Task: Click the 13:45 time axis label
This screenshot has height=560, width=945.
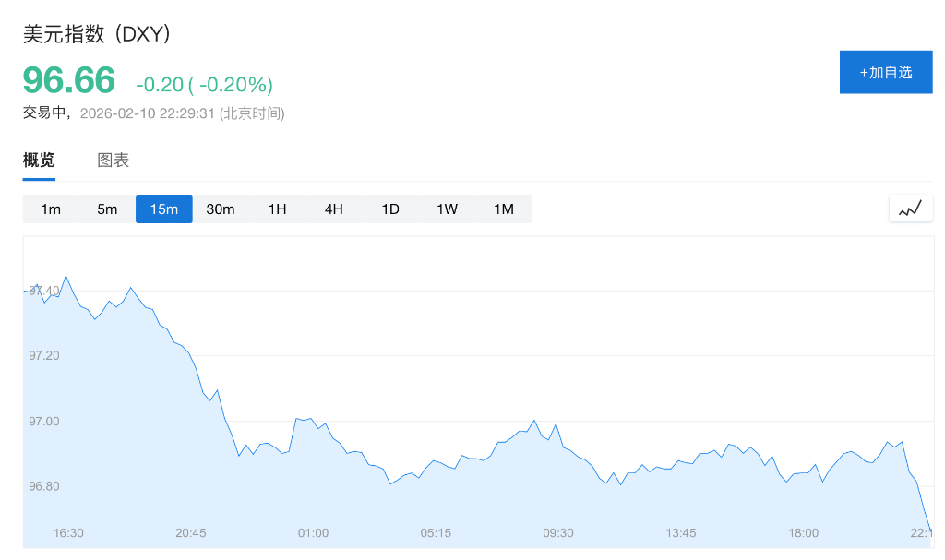Action: [680, 533]
